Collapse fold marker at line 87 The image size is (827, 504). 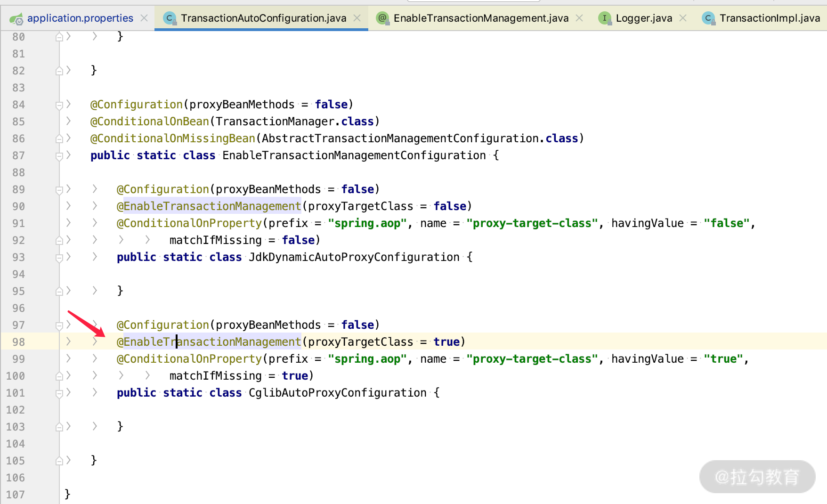(x=59, y=155)
